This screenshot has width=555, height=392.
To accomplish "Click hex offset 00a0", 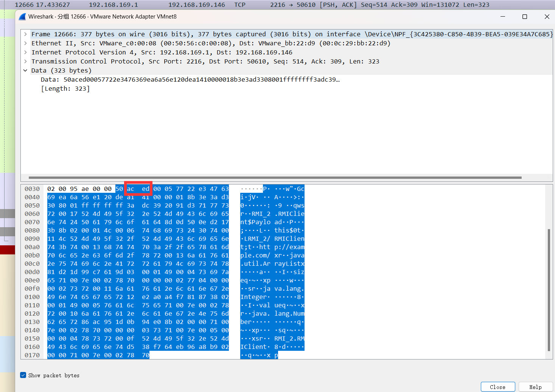I will [32, 247].
